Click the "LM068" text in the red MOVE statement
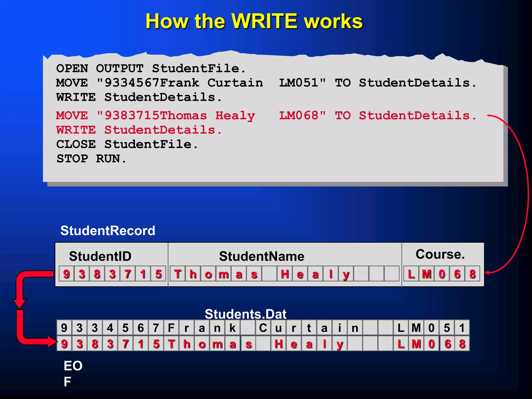This screenshot has height=399, width=532. coord(298,116)
